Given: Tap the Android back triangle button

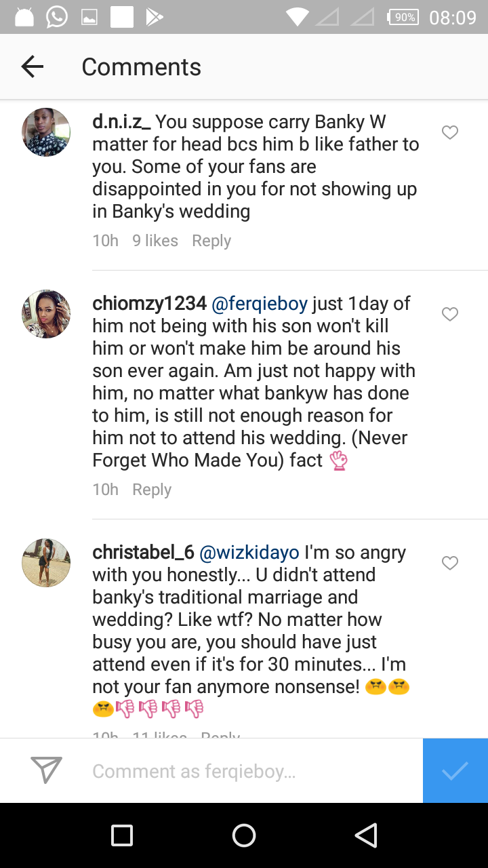Looking at the screenshot, I should click(366, 835).
